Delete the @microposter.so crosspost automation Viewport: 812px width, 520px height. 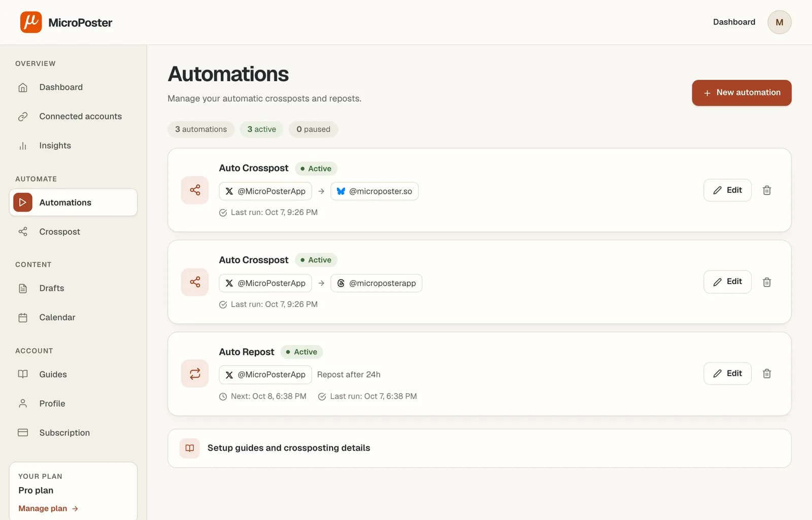click(767, 190)
